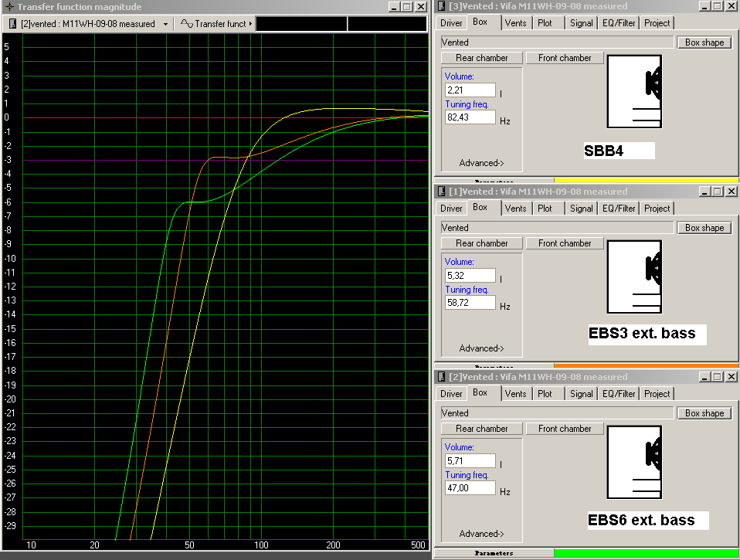Click the Transfer function magnitude window title icon

[8, 6]
